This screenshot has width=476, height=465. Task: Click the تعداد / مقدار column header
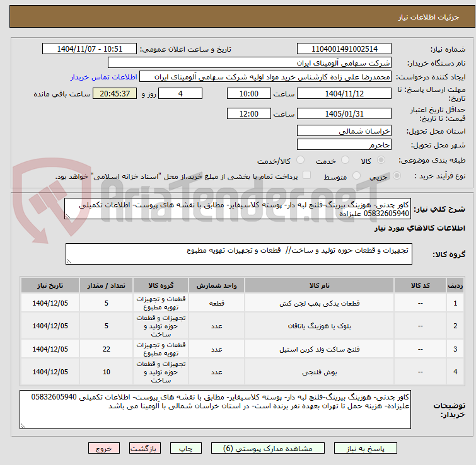pyautogui.click(x=106, y=285)
